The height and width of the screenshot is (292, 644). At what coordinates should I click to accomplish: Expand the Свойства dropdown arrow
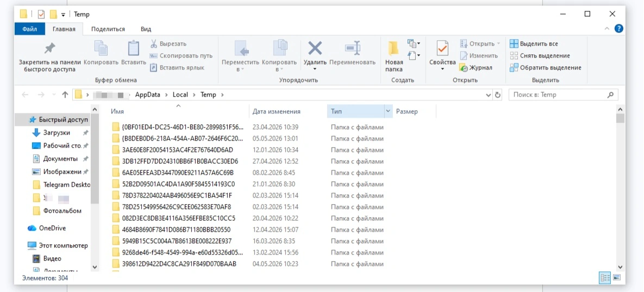click(442, 69)
